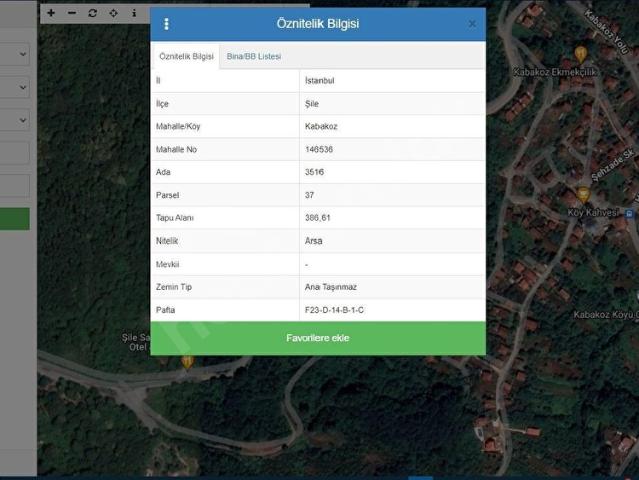Click the second input field in left panel

[x=15, y=186]
